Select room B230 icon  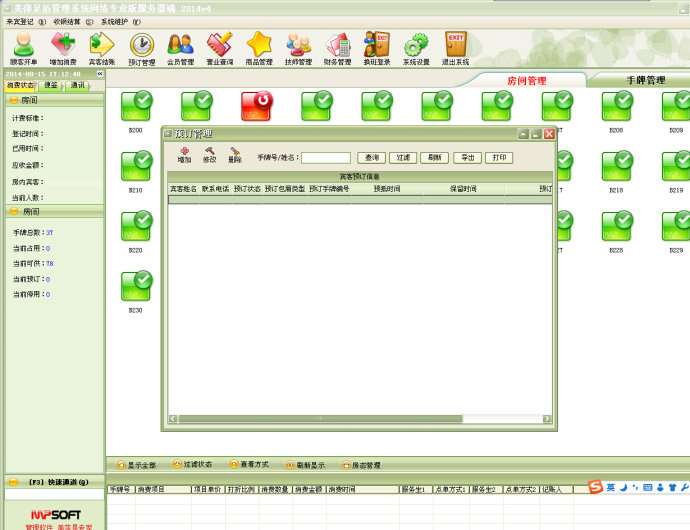click(136, 286)
